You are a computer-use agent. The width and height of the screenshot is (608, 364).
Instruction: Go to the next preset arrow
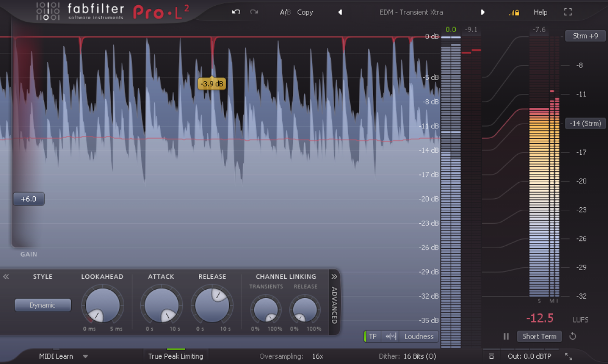coord(483,12)
